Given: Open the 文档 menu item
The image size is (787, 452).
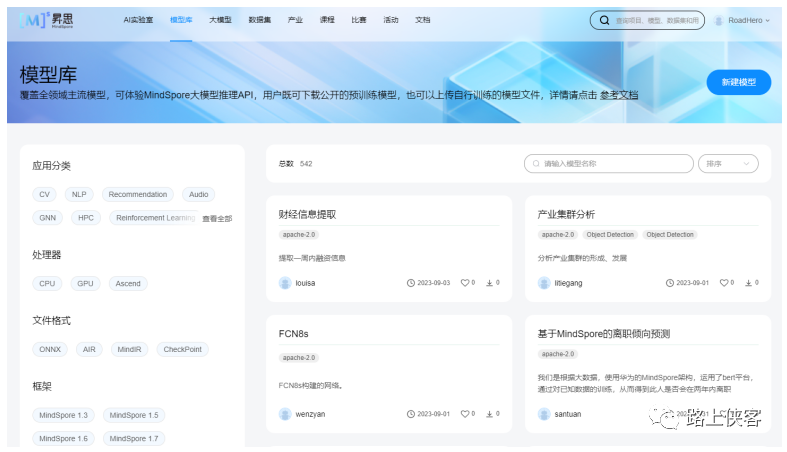Looking at the screenshot, I should click(422, 20).
